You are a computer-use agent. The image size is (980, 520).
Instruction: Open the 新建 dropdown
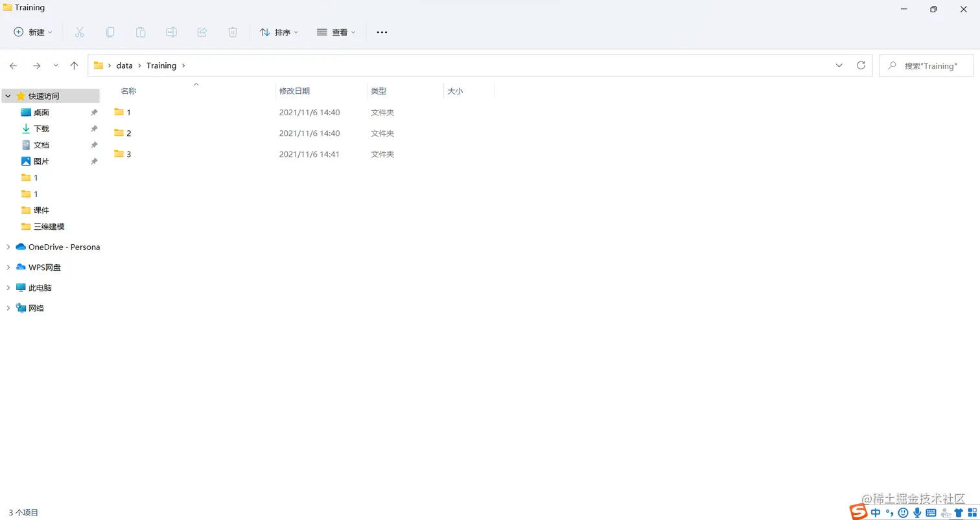point(33,32)
